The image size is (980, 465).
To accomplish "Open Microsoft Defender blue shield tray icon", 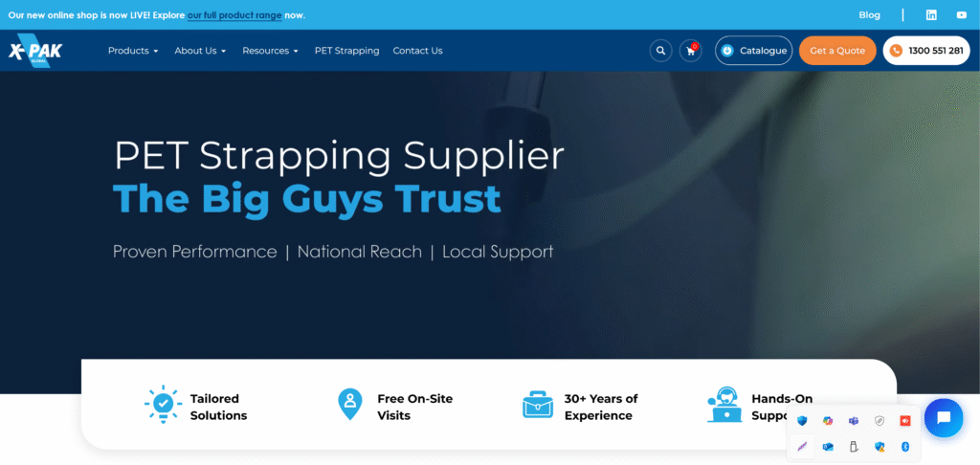I will point(803,421).
